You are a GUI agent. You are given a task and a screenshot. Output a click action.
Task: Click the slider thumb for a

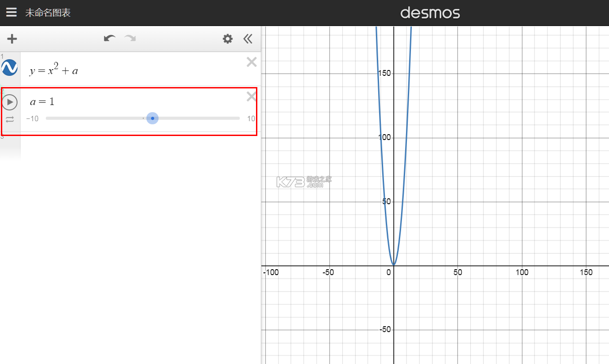(153, 118)
